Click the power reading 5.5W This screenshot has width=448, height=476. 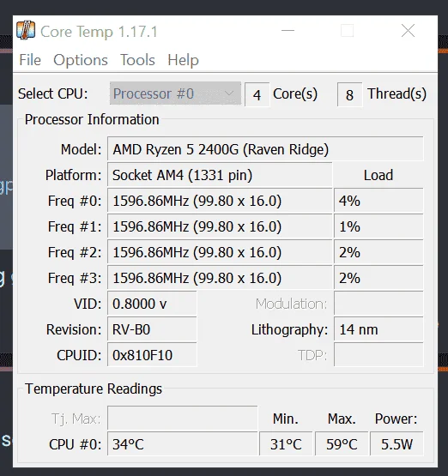397,444
